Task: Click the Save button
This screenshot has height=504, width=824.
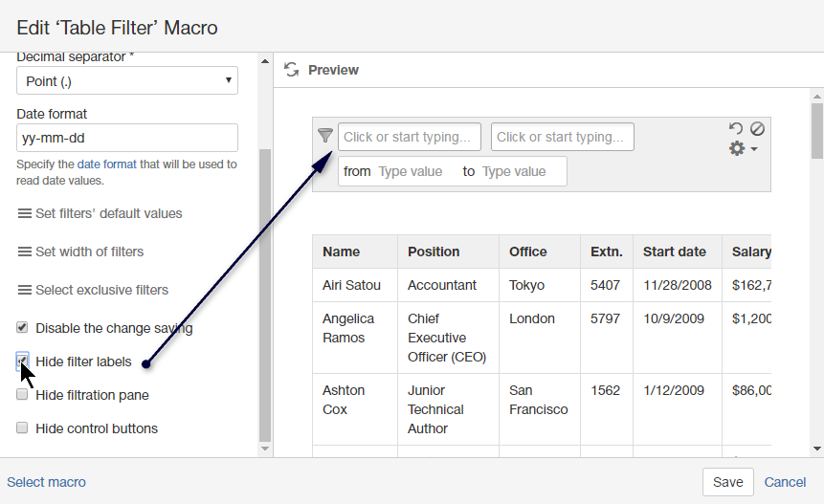Action: (x=727, y=482)
